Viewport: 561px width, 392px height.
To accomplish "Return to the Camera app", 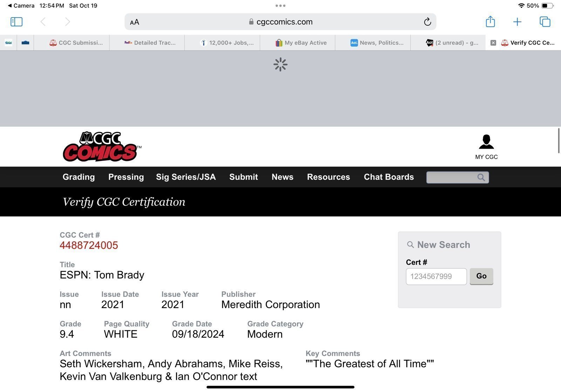I will coord(21,6).
